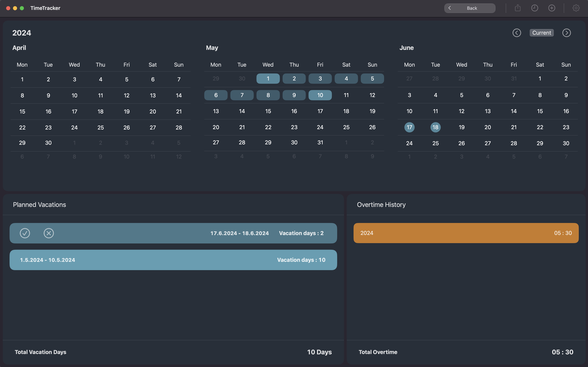Select the 1.5.2024 - 10.5.2024 vacation row
The image size is (588, 367).
(x=173, y=260)
